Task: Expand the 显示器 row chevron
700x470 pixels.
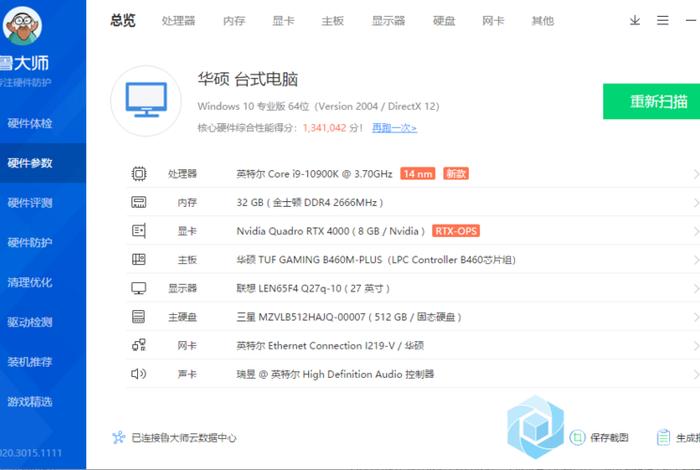Action: pos(696,288)
